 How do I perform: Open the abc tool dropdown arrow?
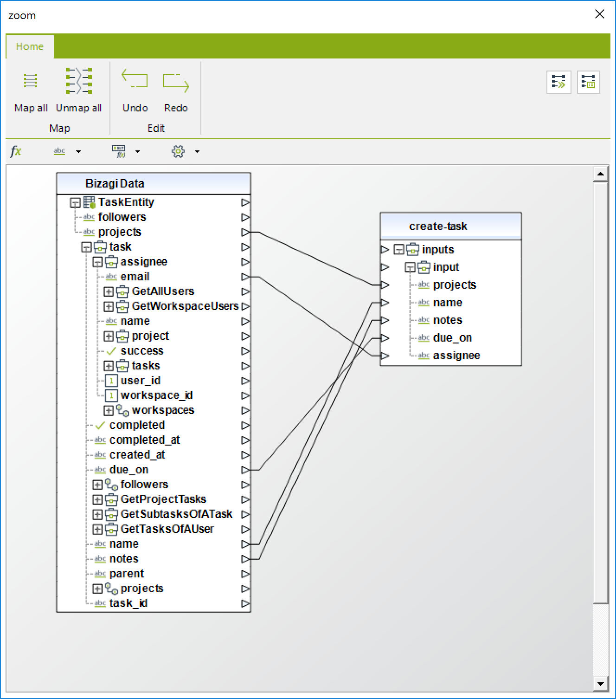click(x=78, y=151)
